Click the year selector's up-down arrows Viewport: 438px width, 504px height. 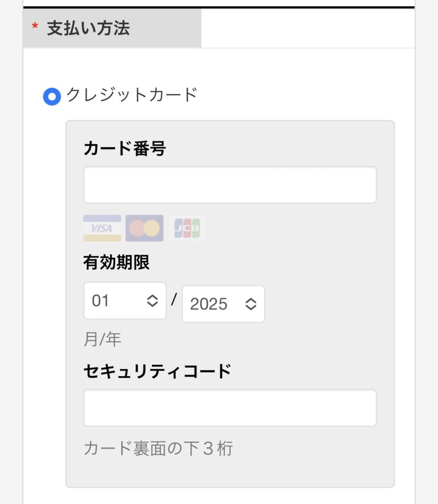(251, 304)
